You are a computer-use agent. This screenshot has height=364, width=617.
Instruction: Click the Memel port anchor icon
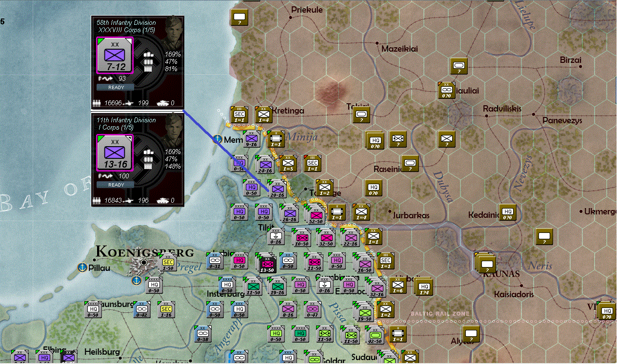(x=217, y=139)
